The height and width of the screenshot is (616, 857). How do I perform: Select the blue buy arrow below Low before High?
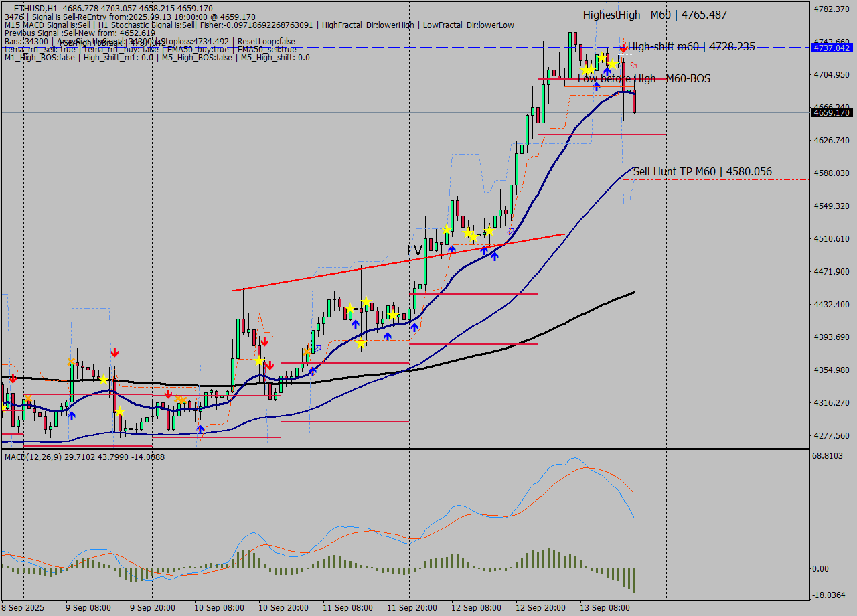(x=597, y=86)
